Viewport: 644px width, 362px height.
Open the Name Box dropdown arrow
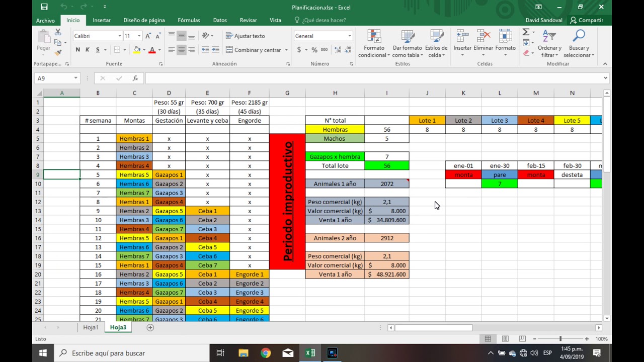(x=75, y=78)
